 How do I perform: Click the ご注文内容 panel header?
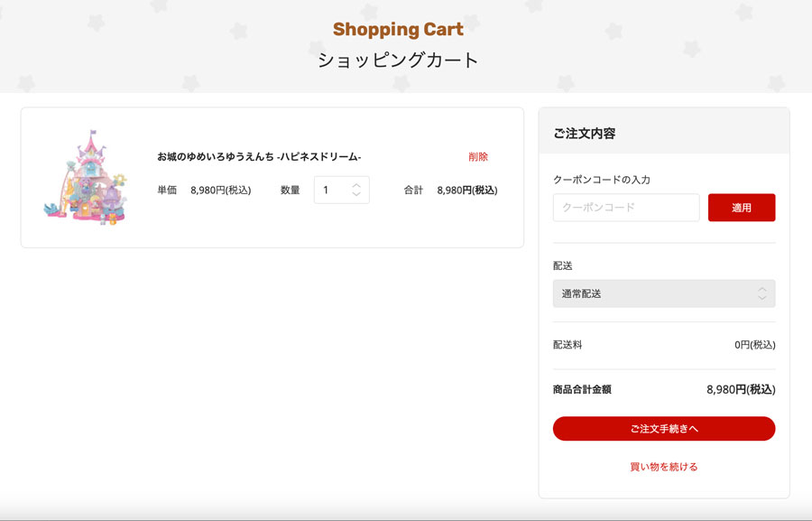coord(584,134)
